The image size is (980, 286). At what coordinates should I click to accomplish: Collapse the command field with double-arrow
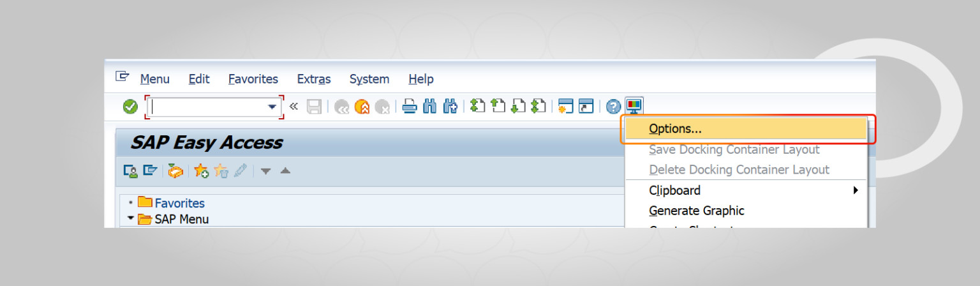293,106
